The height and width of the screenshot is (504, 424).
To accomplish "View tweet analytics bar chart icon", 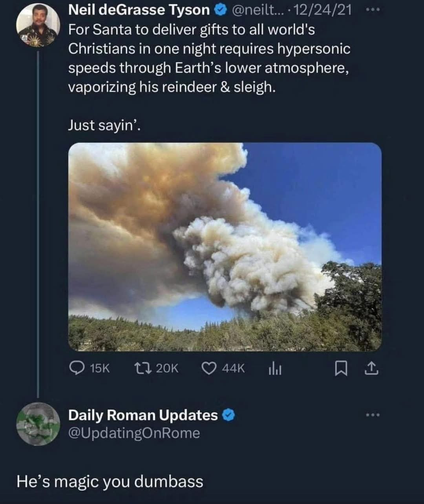I will click(x=275, y=368).
